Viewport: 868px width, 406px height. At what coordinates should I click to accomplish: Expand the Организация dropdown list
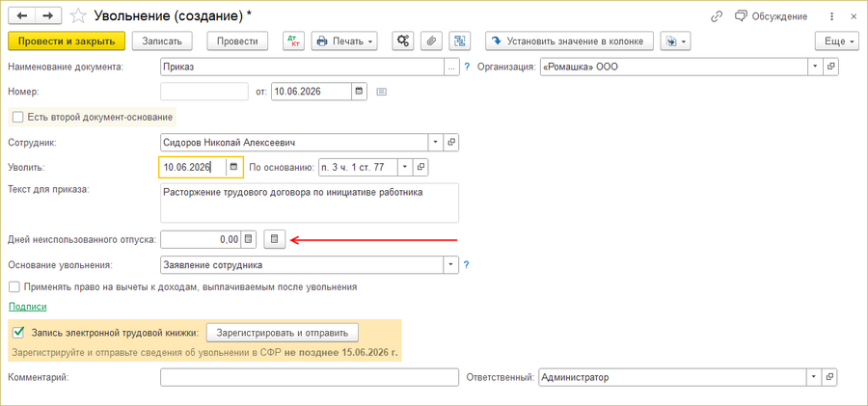point(815,67)
